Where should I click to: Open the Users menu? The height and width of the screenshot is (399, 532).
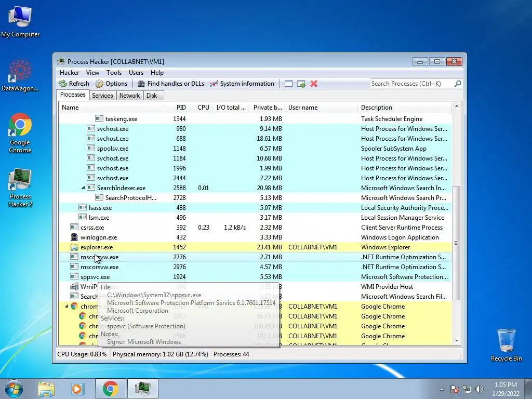[136, 73]
